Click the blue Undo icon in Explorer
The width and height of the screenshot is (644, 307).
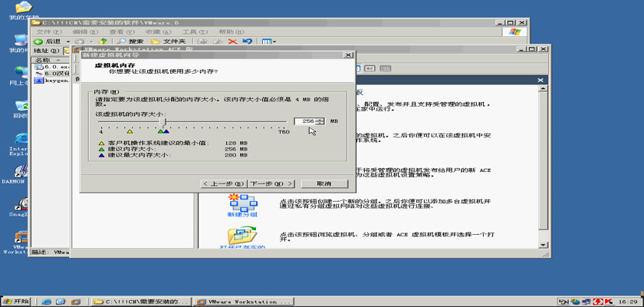[x=247, y=41]
